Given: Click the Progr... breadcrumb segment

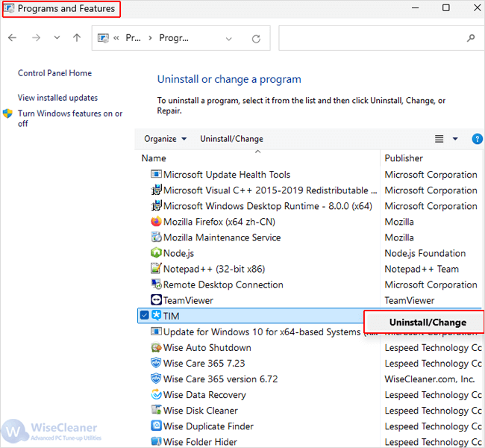Looking at the screenshot, I should tap(174, 38).
